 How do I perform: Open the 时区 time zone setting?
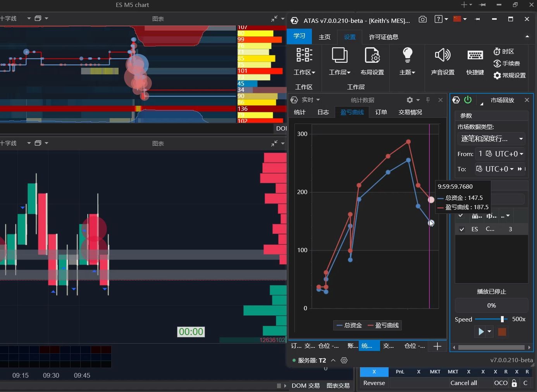[x=504, y=52]
